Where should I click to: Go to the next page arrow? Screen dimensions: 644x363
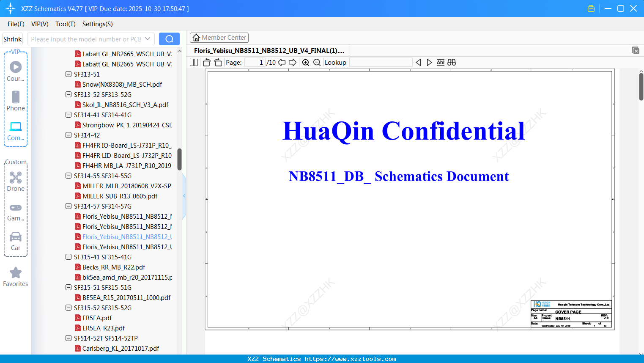tap(293, 62)
